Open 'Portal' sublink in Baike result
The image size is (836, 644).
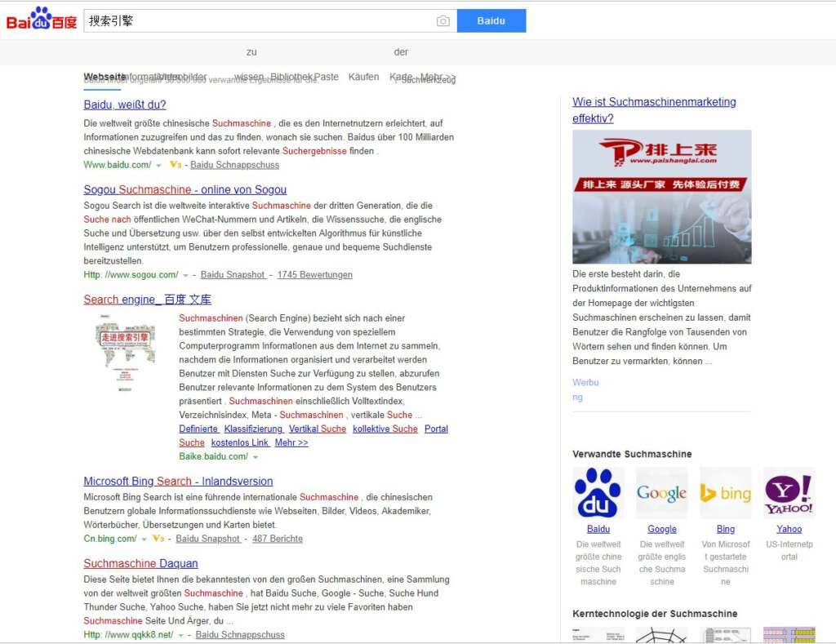tap(436, 429)
